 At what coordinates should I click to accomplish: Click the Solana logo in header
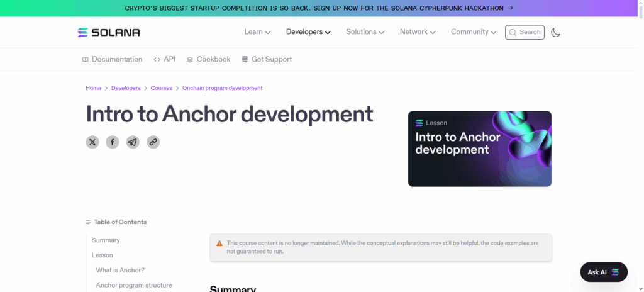[x=109, y=32]
